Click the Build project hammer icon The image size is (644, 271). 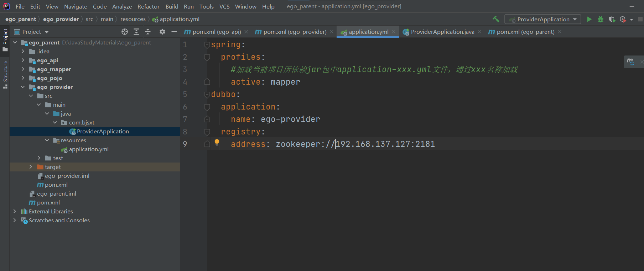(x=496, y=19)
